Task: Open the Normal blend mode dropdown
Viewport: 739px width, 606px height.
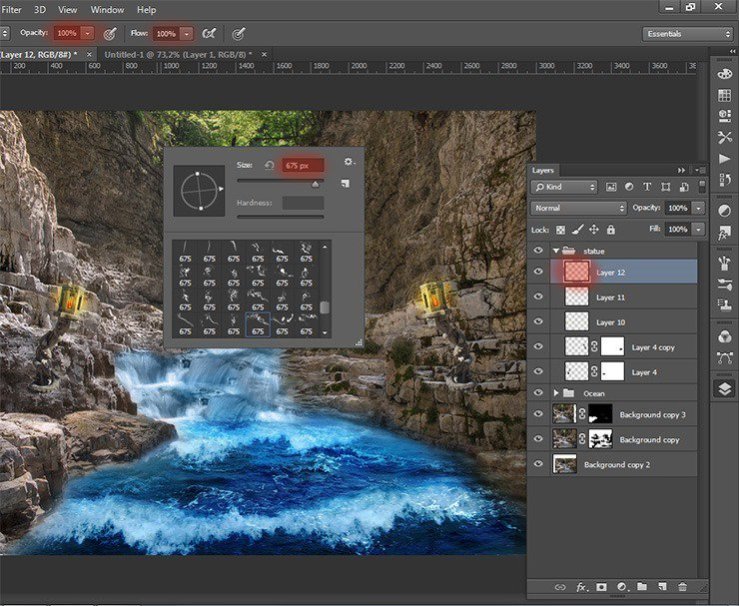Action: pos(579,208)
